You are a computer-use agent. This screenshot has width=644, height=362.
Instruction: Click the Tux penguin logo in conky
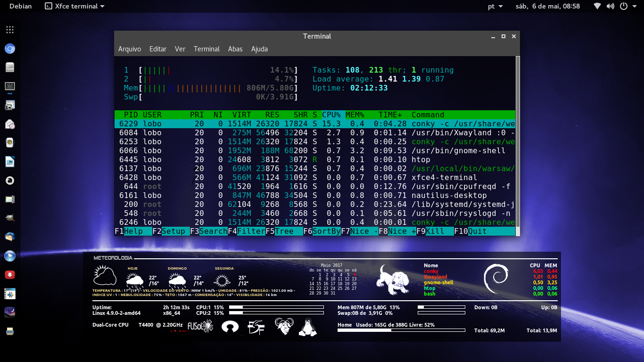(x=308, y=326)
